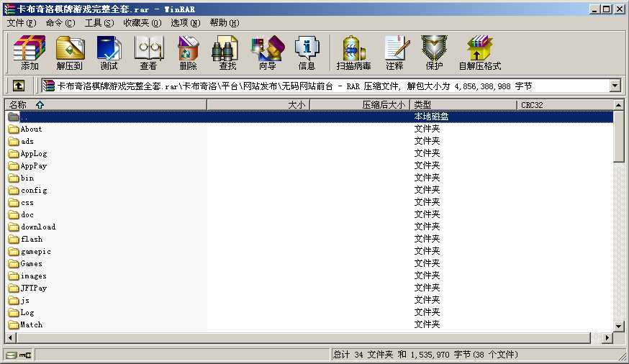This screenshot has width=629, height=364.
Task: Go up one folder level button
Action: (x=19, y=86)
